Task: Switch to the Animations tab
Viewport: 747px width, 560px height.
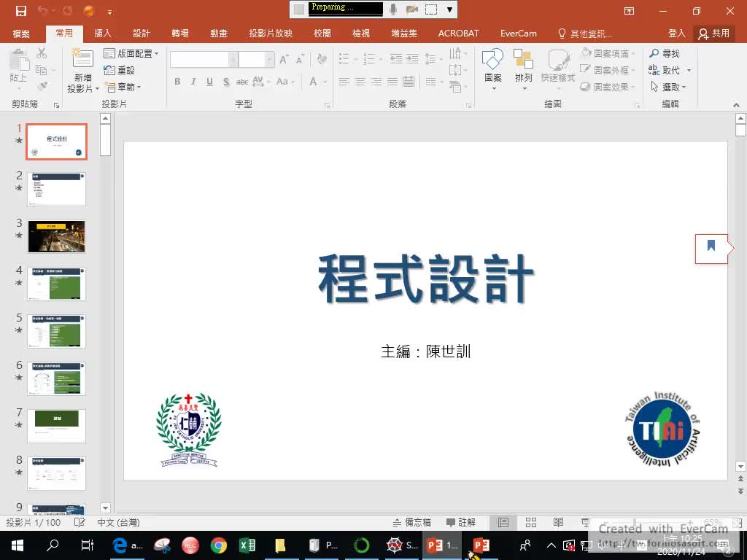Action: (x=219, y=34)
